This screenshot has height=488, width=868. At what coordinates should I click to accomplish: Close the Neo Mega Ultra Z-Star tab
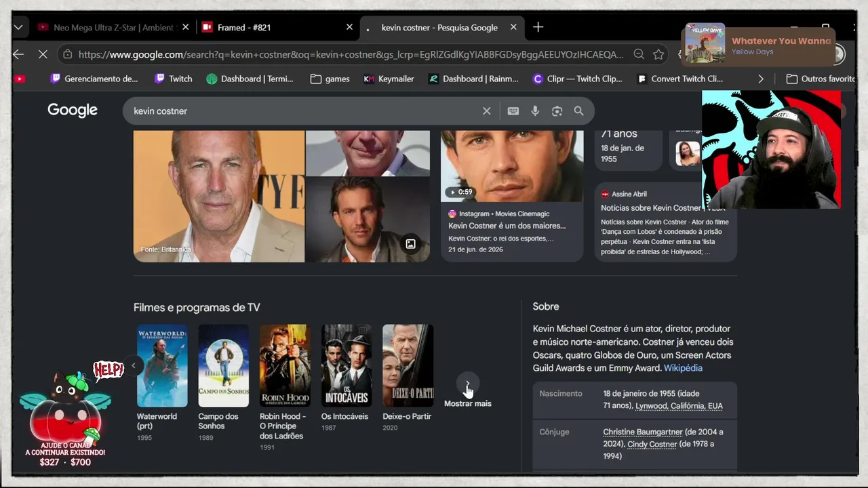coord(185,27)
